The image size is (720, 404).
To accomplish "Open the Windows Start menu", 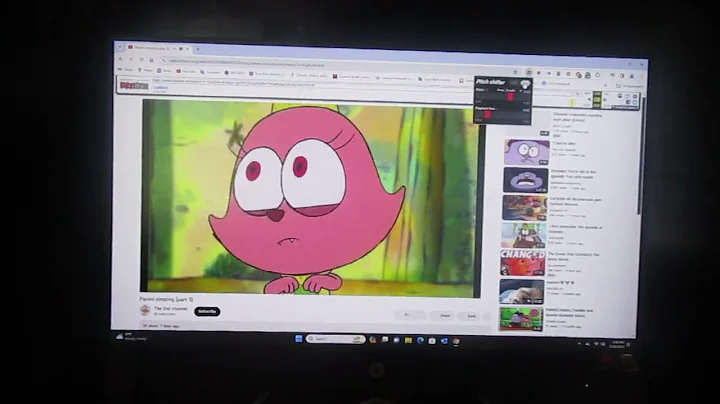I will click(298, 339).
